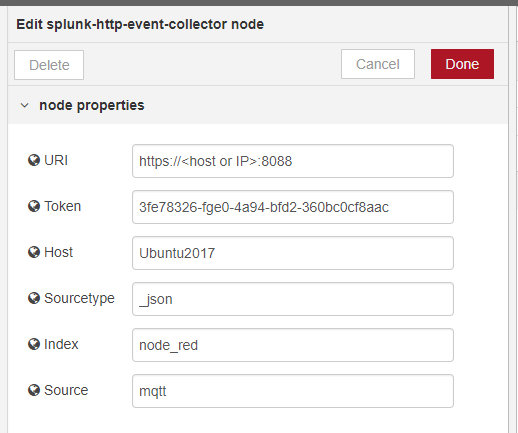Click the globe icon beside URI
The width and height of the screenshot is (518, 433).
click(34, 160)
